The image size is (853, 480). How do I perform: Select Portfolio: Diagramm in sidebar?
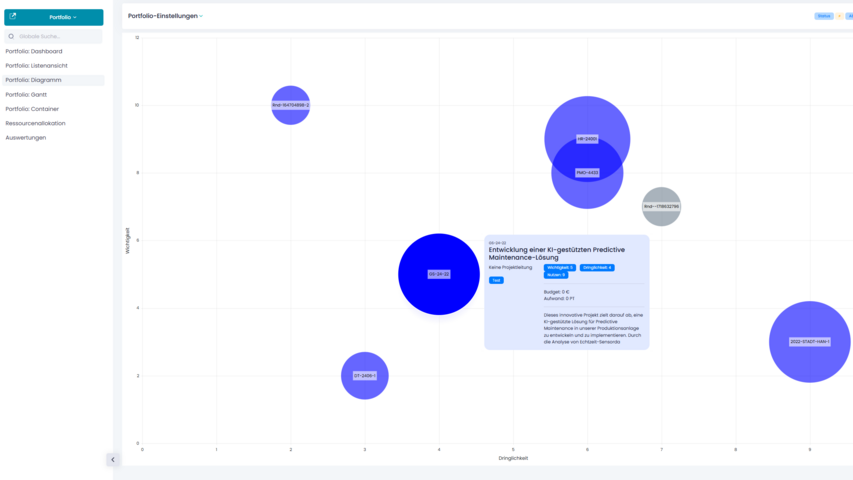pyautogui.click(x=34, y=80)
